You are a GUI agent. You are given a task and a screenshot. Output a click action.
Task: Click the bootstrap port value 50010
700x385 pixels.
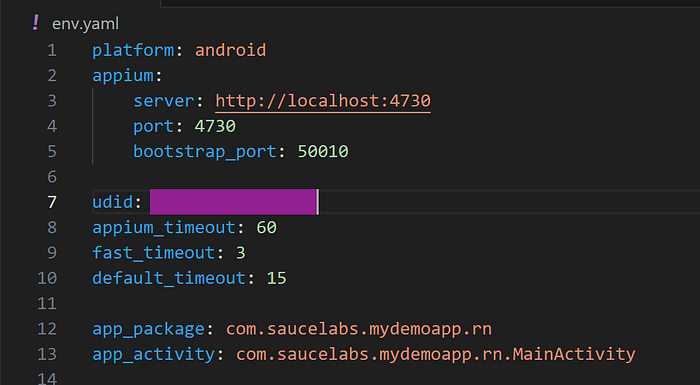pos(323,152)
